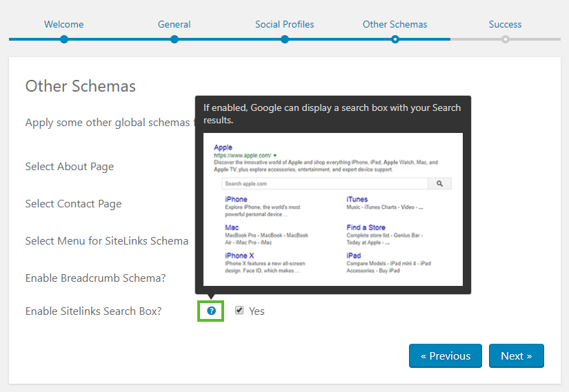The height and width of the screenshot is (392, 569).
Task: Click the Search apple.com field in preview
Action: [325, 183]
